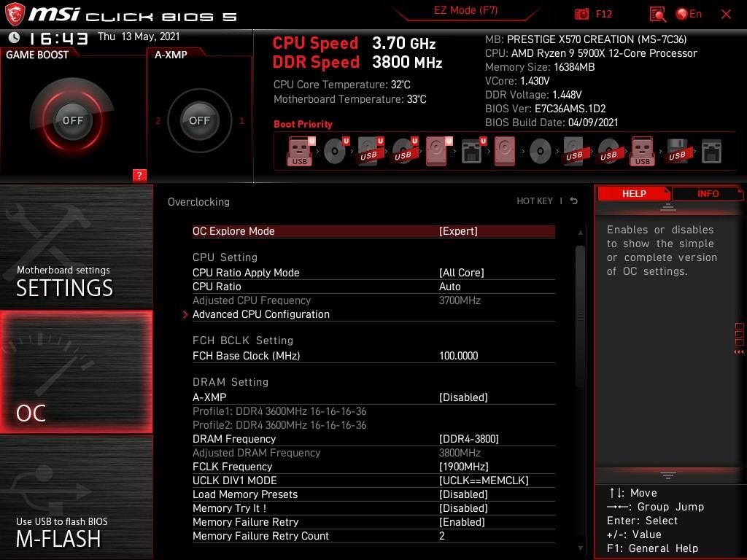The width and height of the screenshot is (747, 560).
Task: Click the MSI dragon shield logo
Action: tap(15, 14)
